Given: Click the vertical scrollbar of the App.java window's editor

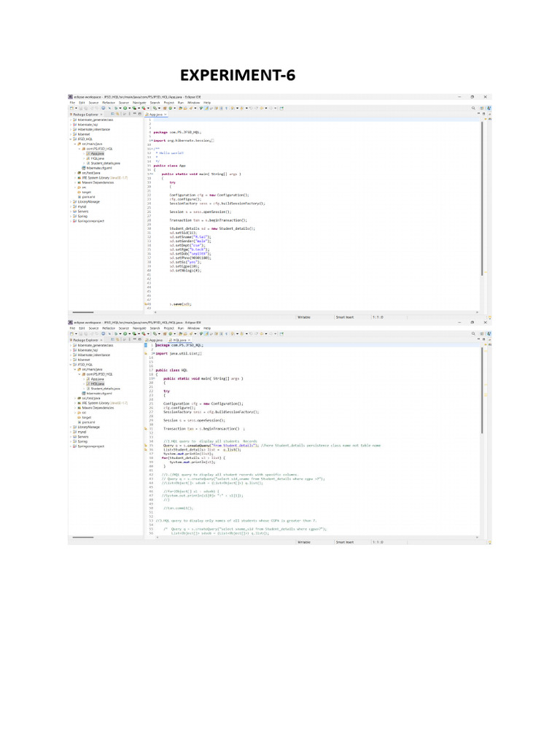Looking at the screenshot, I should [x=480, y=204].
